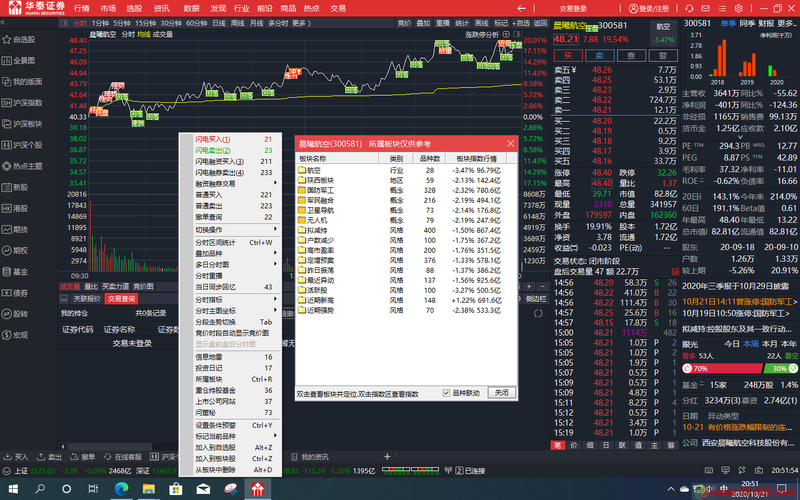Click the blue 卖 sell button
The height and width of the screenshot is (500, 800).
tap(599, 56)
